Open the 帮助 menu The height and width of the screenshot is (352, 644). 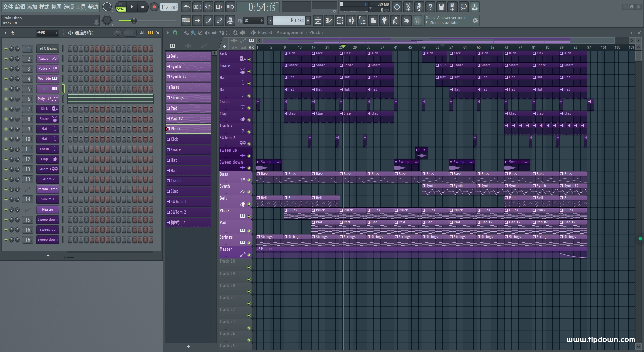[x=93, y=7]
